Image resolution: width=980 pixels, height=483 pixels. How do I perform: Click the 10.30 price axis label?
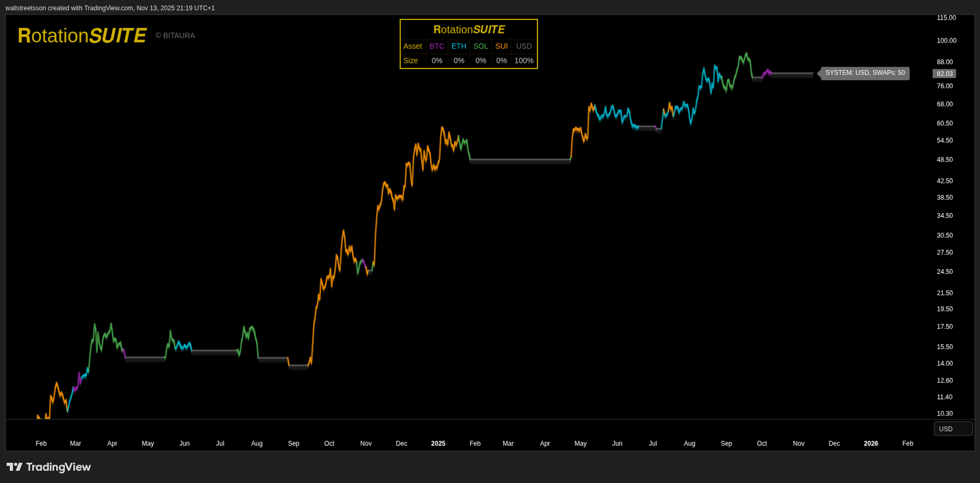click(945, 413)
